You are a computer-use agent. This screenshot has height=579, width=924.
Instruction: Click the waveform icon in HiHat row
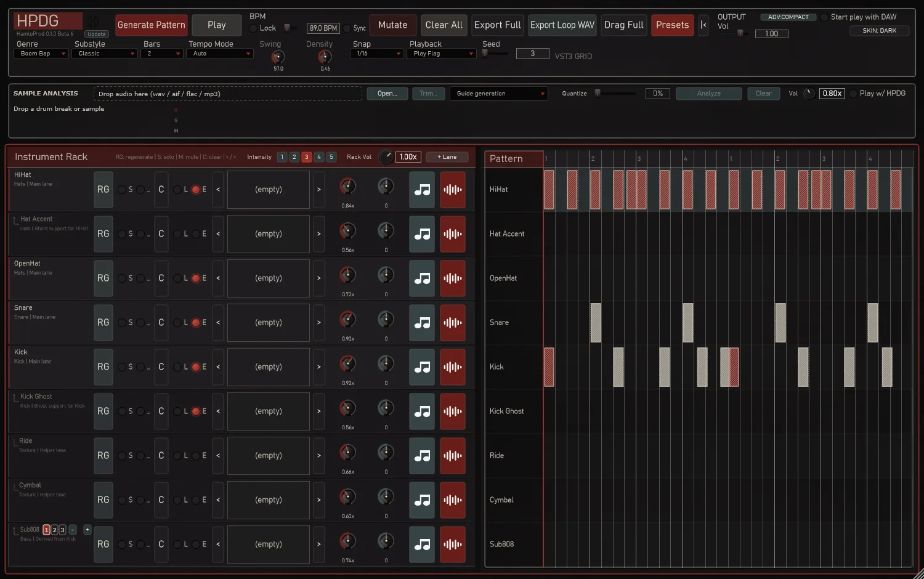[x=453, y=190]
